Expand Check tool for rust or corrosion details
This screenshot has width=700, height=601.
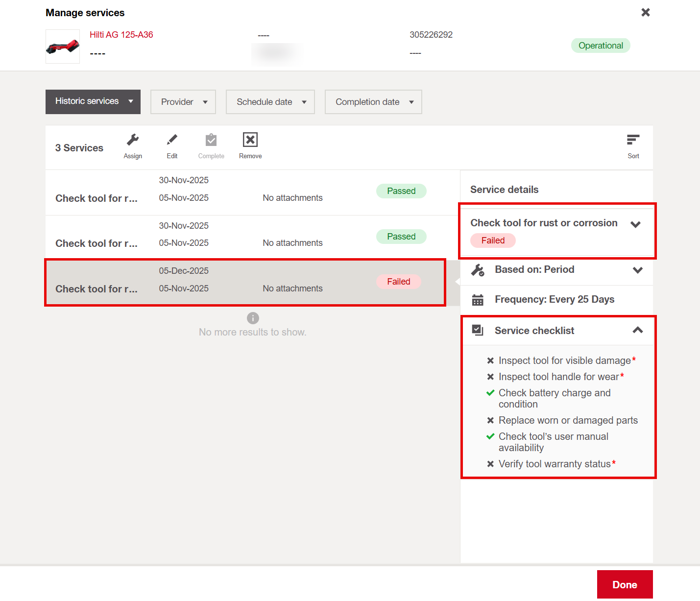tap(635, 224)
